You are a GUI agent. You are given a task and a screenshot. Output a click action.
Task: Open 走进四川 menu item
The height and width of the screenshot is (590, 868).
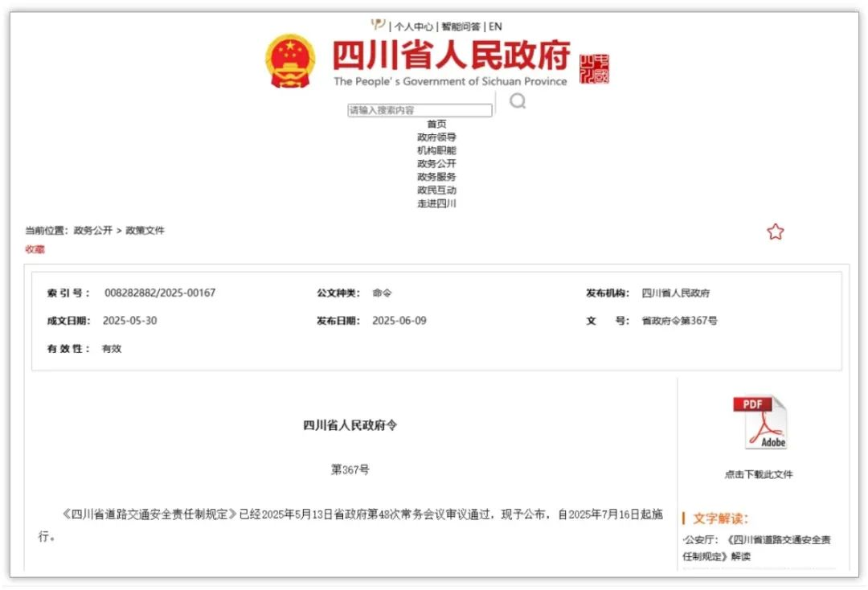coord(436,203)
